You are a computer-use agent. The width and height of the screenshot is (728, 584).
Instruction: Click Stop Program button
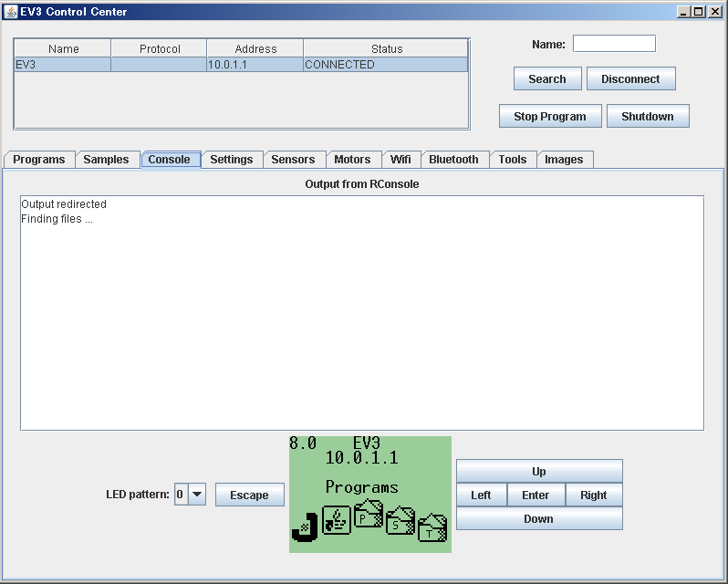[x=550, y=116]
